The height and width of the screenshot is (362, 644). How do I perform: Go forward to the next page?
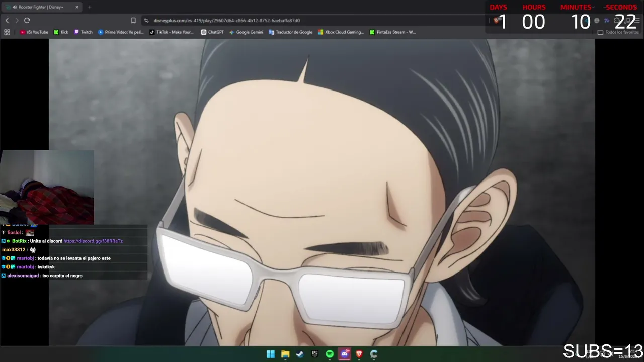point(17,21)
